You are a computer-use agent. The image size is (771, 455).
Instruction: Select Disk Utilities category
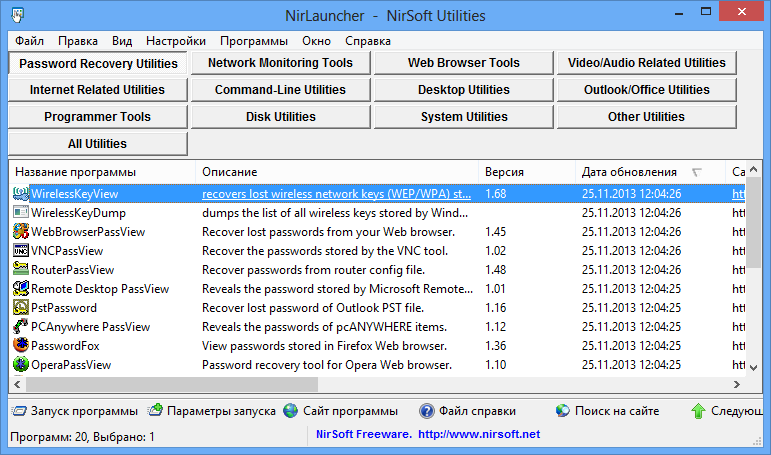coord(280,117)
